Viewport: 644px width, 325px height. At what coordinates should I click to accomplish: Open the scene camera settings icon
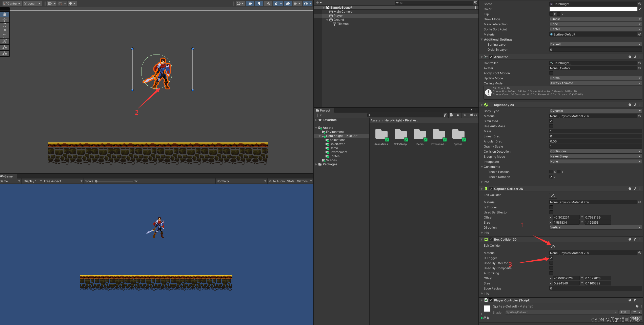(296, 4)
